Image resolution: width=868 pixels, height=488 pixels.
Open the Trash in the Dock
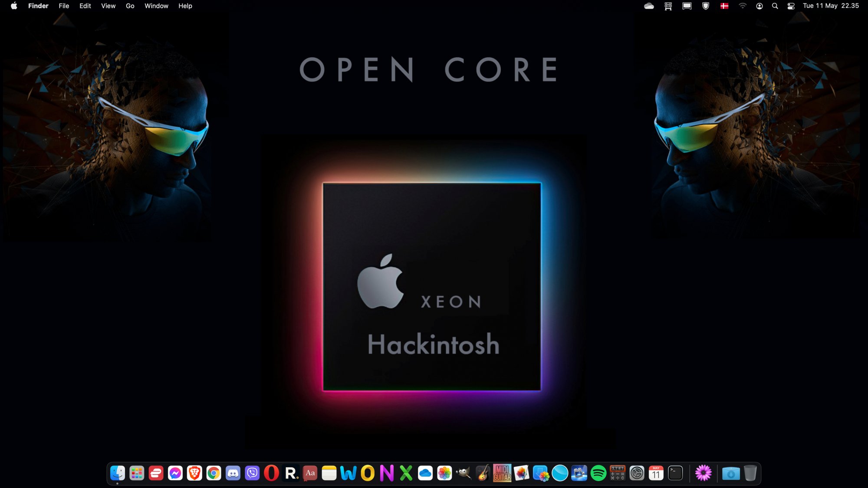[750, 473]
